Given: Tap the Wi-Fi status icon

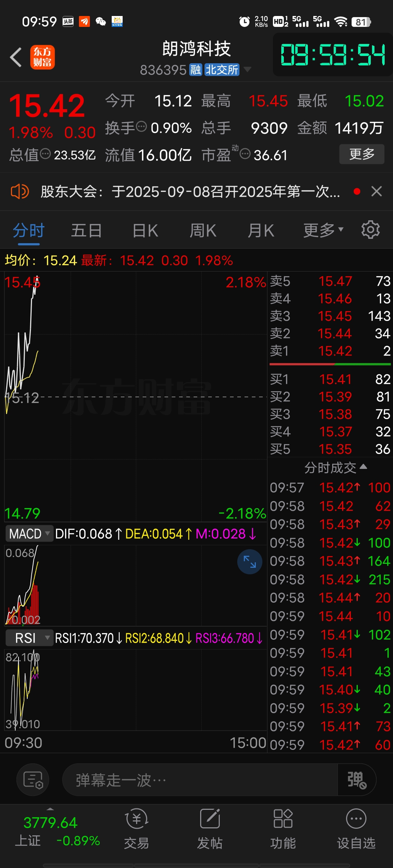Looking at the screenshot, I should [341, 22].
